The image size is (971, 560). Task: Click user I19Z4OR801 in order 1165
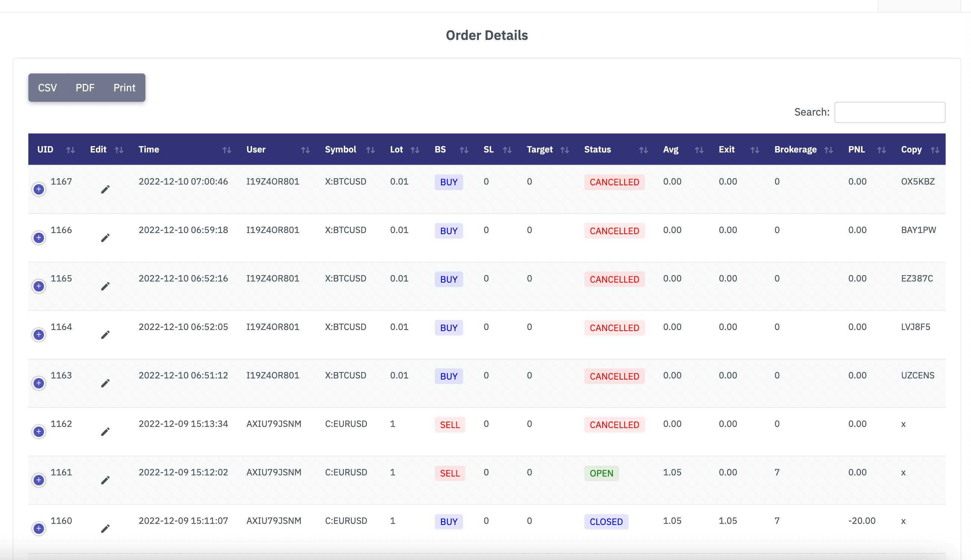(x=273, y=279)
